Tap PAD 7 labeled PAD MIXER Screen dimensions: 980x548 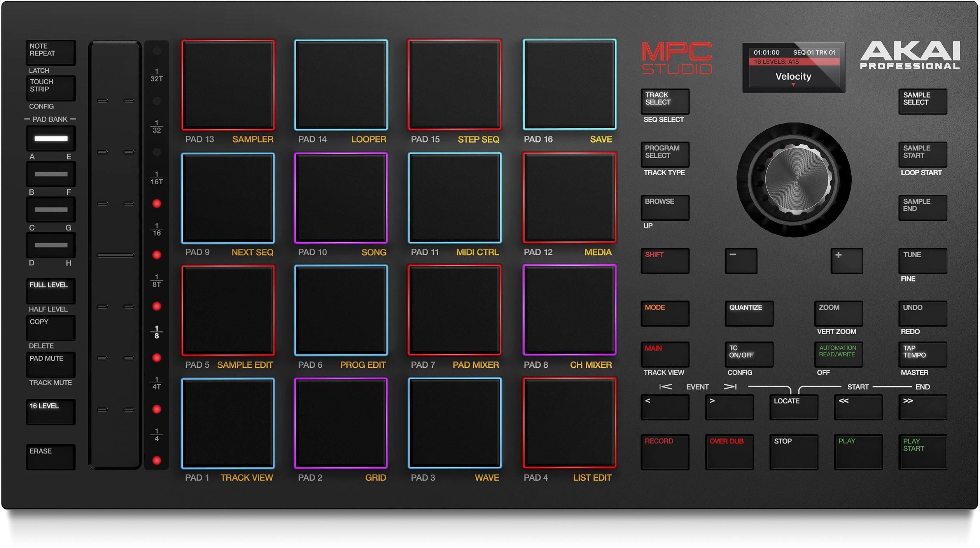(454, 311)
